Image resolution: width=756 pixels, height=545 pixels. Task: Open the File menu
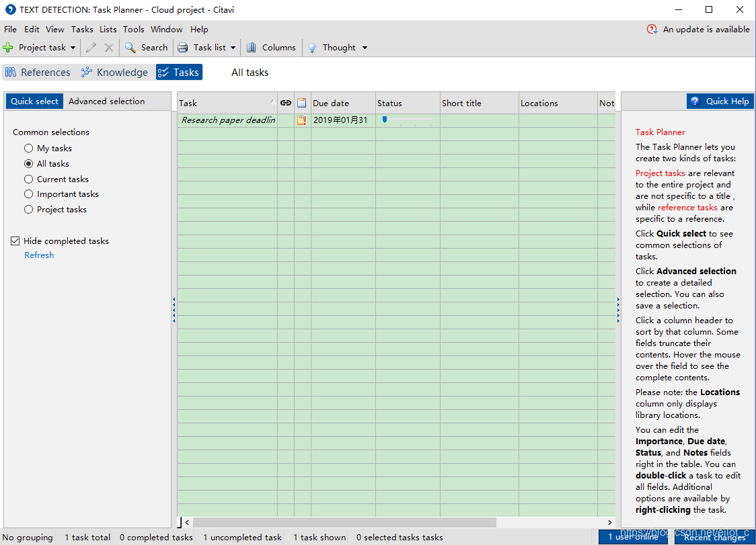pyautogui.click(x=10, y=30)
